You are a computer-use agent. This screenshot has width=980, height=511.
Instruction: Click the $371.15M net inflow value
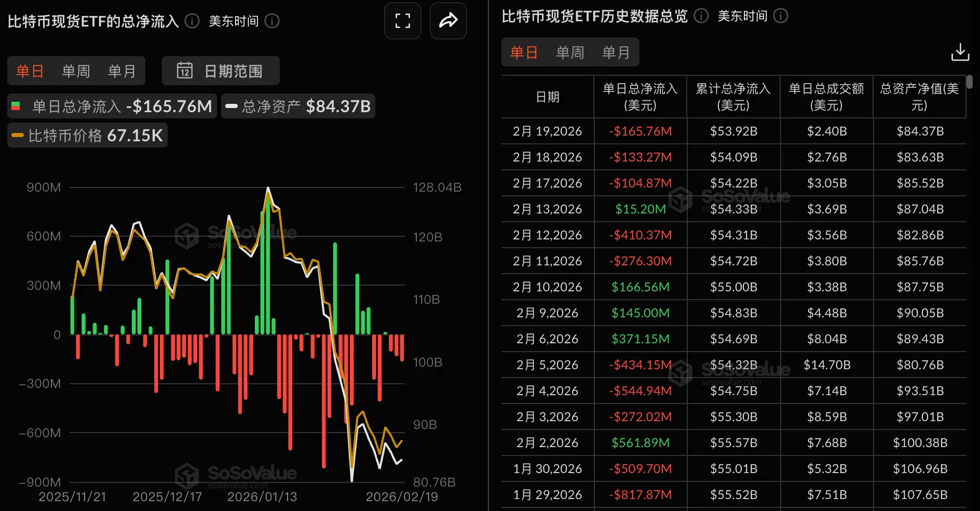[x=641, y=339]
